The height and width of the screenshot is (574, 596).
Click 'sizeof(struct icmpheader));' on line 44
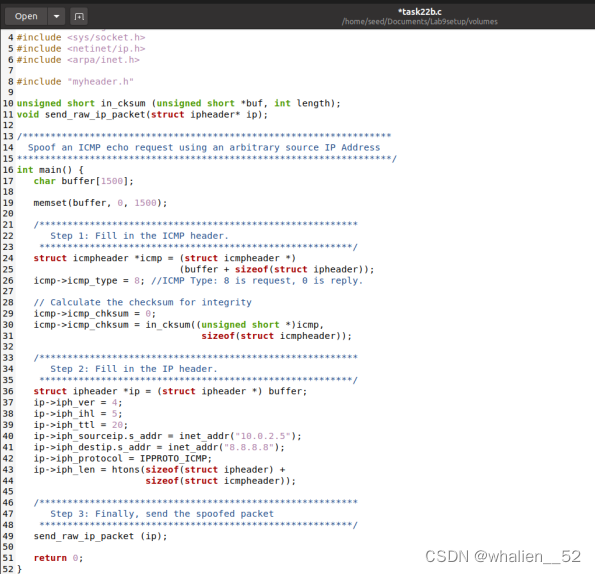pyautogui.click(x=220, y=481)
